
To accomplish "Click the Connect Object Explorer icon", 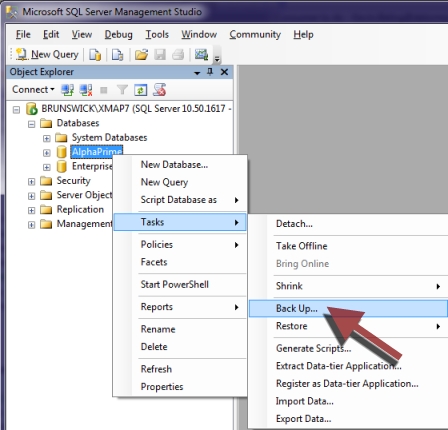I will [x=68, y=90].
